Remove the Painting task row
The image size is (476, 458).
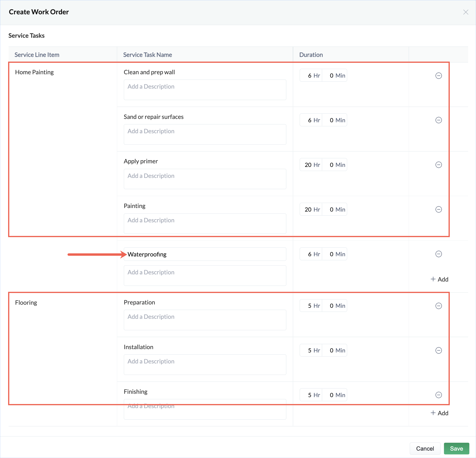pos(438,209)
